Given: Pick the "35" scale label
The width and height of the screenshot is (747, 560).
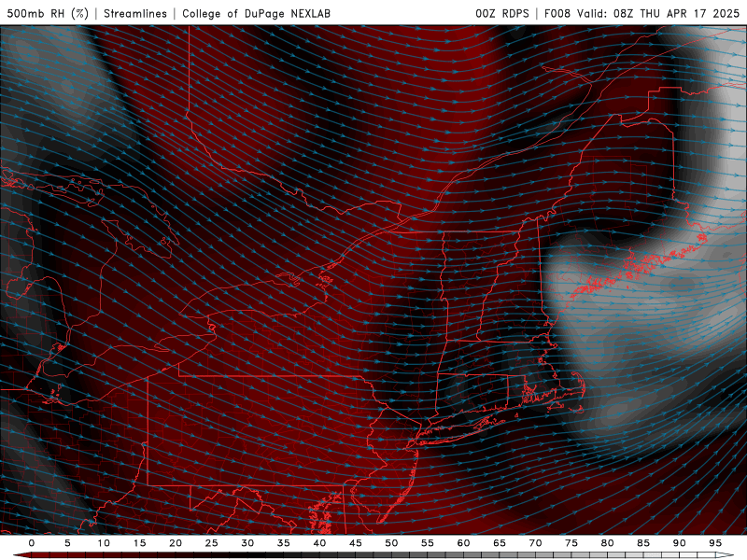Looking at the screenshot, I should coord(283,543).
